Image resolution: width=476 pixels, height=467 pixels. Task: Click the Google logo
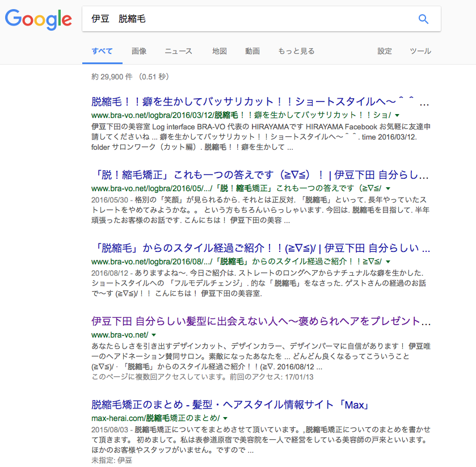click(39, 19)
